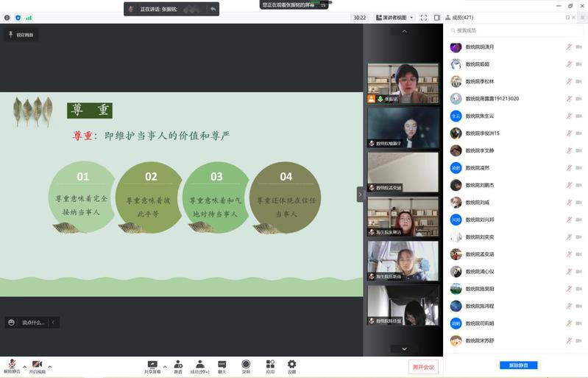
Task: Open meeting Settings (设置) gear
Action: [x=291, y=366]
